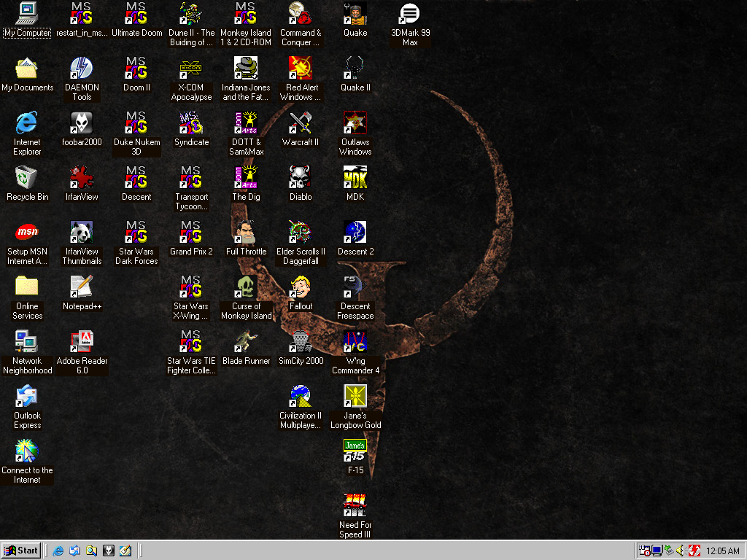Select the Full Throttle shortcut icon
The image size is (747, 560).
click(246, 233)
